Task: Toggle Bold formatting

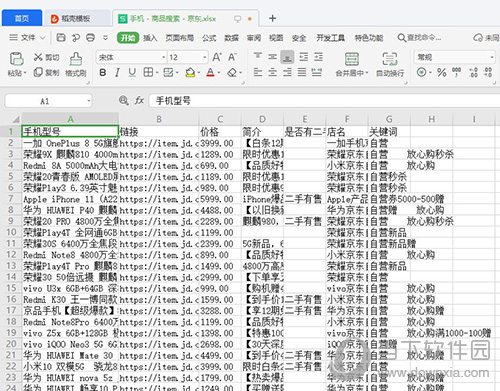Action: click(x=103, y=72)
